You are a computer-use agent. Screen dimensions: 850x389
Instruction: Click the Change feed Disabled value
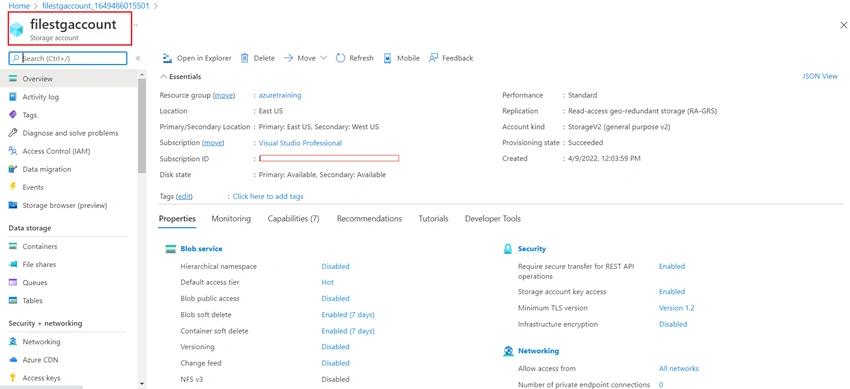(x=335, y=364)
